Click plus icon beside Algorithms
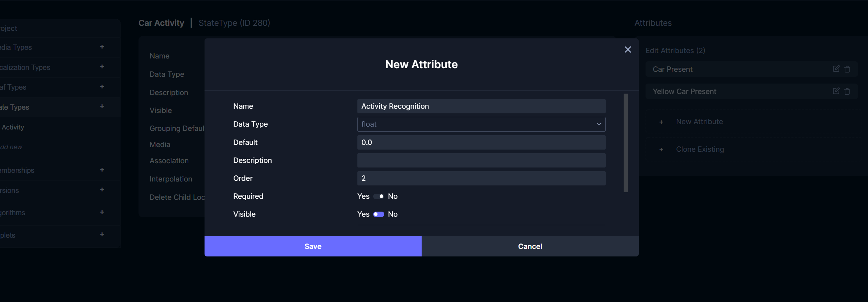Screen dimensions: 868x302 click(102, 212)
